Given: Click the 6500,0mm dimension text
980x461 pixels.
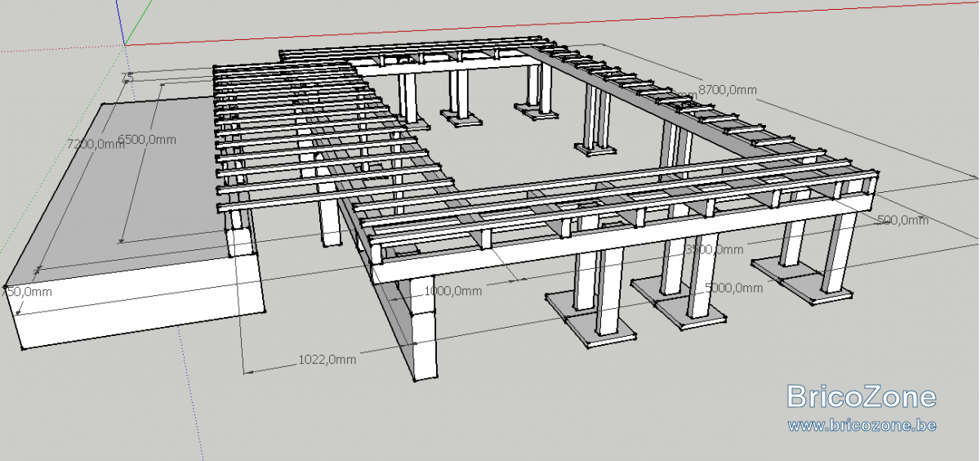Looking at the screenshot, I should tap(148, 139).
